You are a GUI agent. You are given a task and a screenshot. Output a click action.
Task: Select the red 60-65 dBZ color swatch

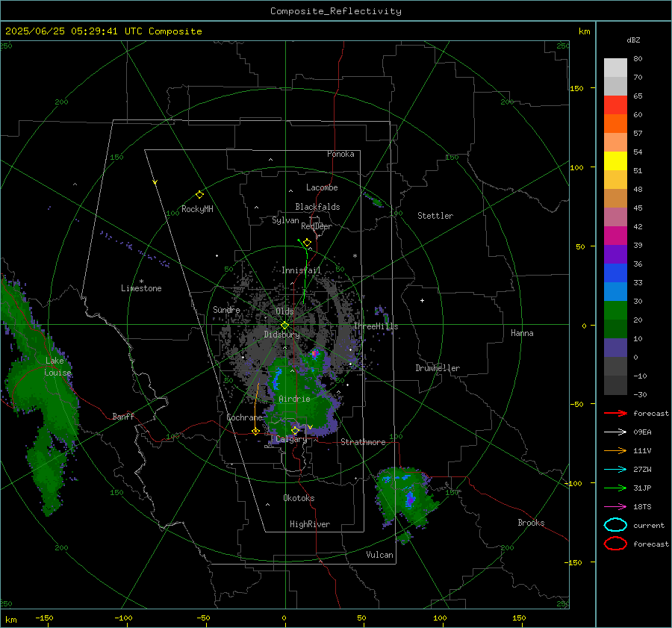tap(615, 105)
